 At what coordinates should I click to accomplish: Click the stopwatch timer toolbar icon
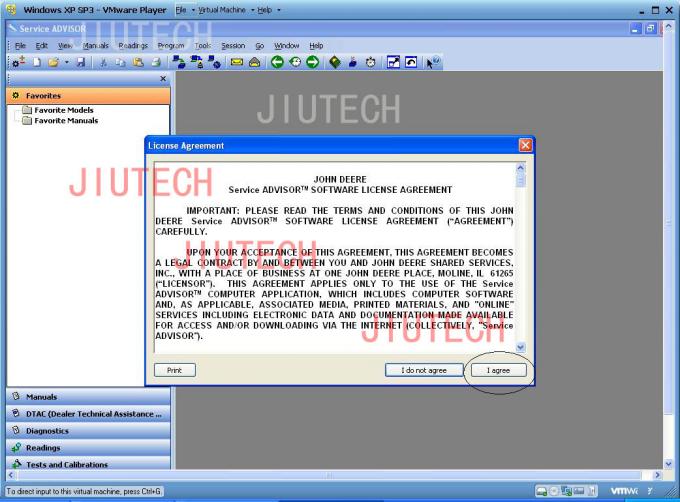click(x=370, y=62)
